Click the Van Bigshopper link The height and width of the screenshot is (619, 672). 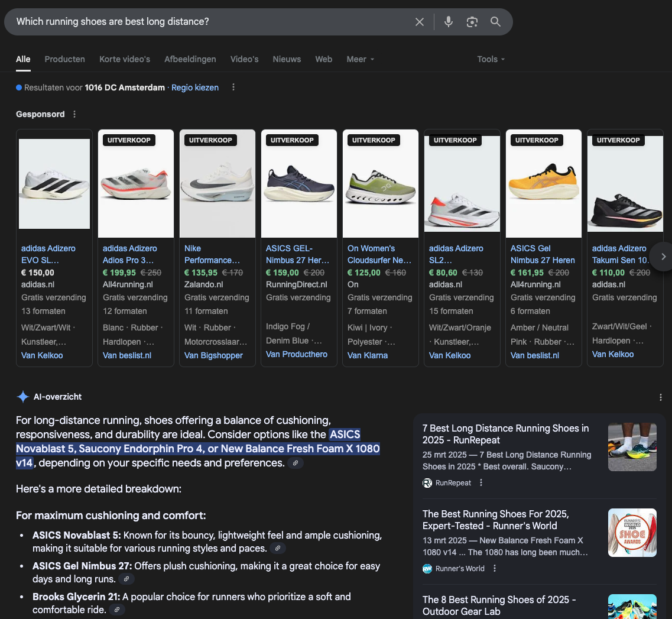(213, 355)
